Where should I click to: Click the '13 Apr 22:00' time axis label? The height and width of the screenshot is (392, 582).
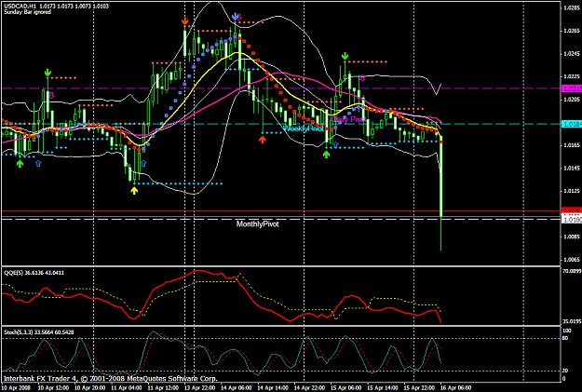click(x=199, y=388)
